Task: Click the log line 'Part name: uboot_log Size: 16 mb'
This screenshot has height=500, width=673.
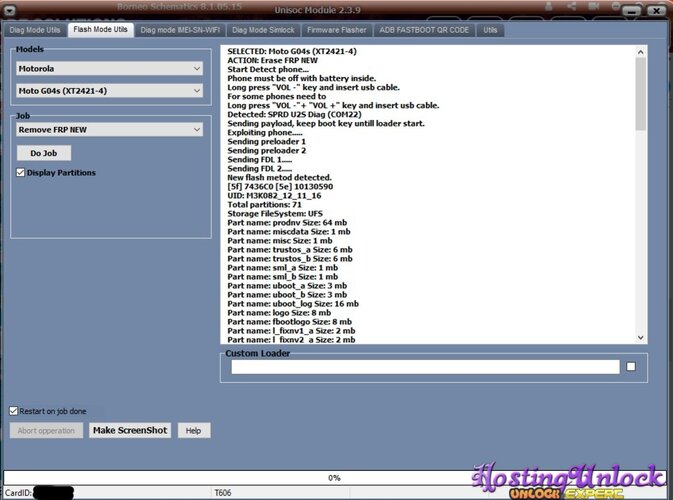Action: click(293, 304)
